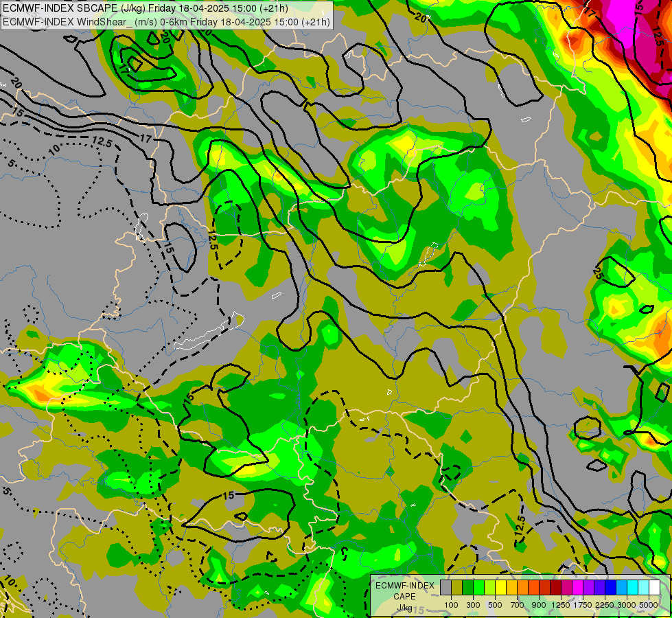This screenshot has width=672, height=618.
Task: Click the bright magenta swatch left of 1750
Action: coord(577,588)
